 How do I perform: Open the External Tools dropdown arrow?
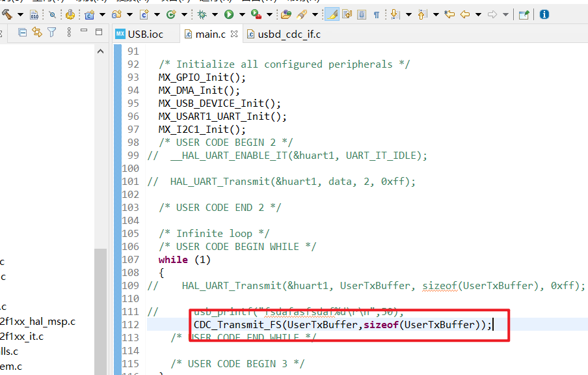(x=270, y=14)
